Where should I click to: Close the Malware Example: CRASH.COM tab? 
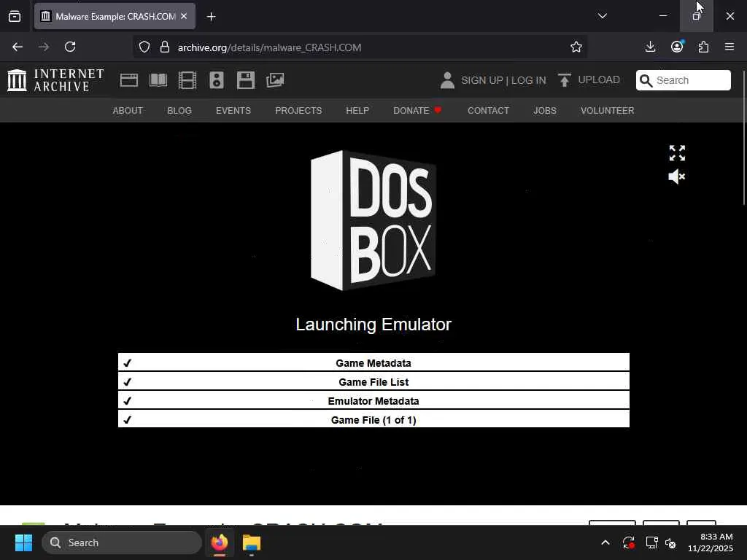[184, 16]
